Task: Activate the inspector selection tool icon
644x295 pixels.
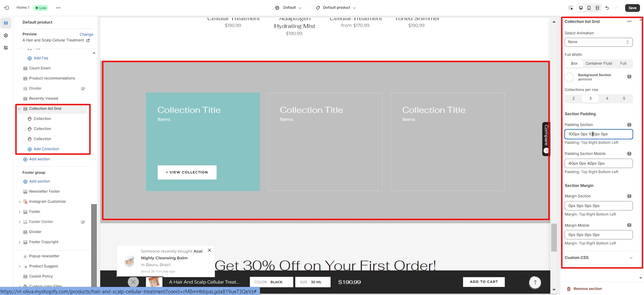Action: (571, 8)
